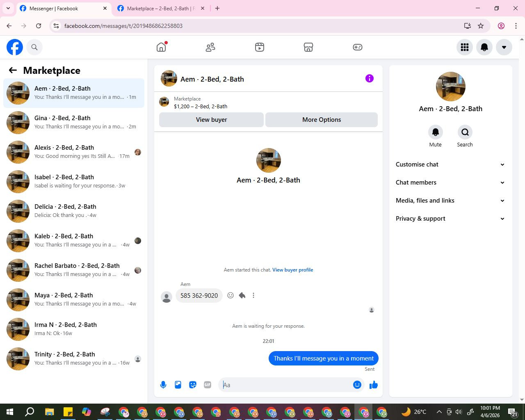The image size is (525, 420).
Task: Click the Chrome address bar URL
Action: click(x=123, y=26)
